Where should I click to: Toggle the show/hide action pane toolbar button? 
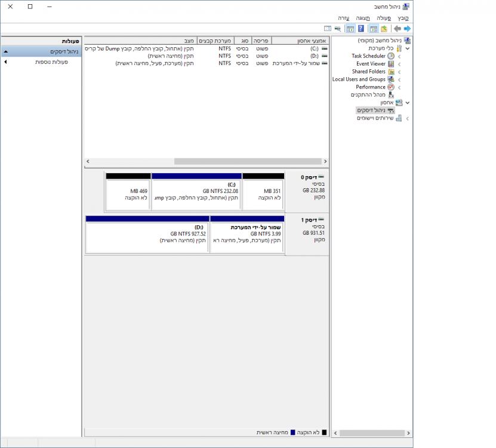pyautogui.click(x=350, y=29)
